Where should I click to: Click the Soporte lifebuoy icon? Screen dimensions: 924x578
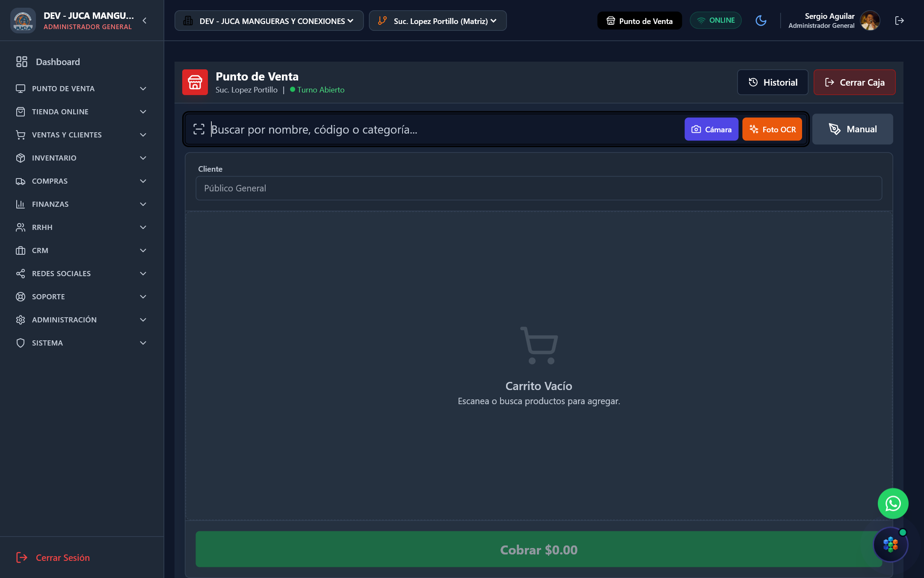[x=21, y=297]
